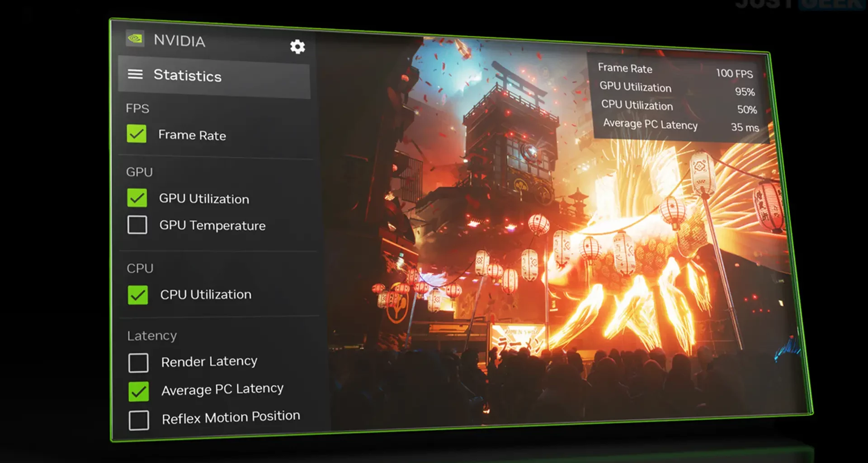Click the 35 ms latency overlay value

(x=745, y=128)
